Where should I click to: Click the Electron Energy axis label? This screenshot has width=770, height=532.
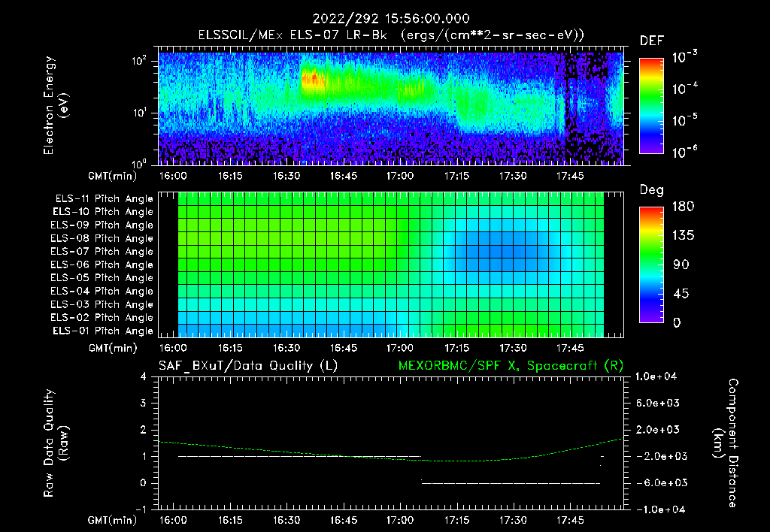[x=56, y=105]
